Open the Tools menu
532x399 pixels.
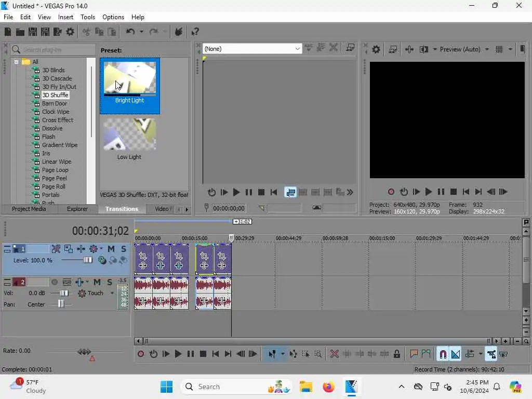87,17
